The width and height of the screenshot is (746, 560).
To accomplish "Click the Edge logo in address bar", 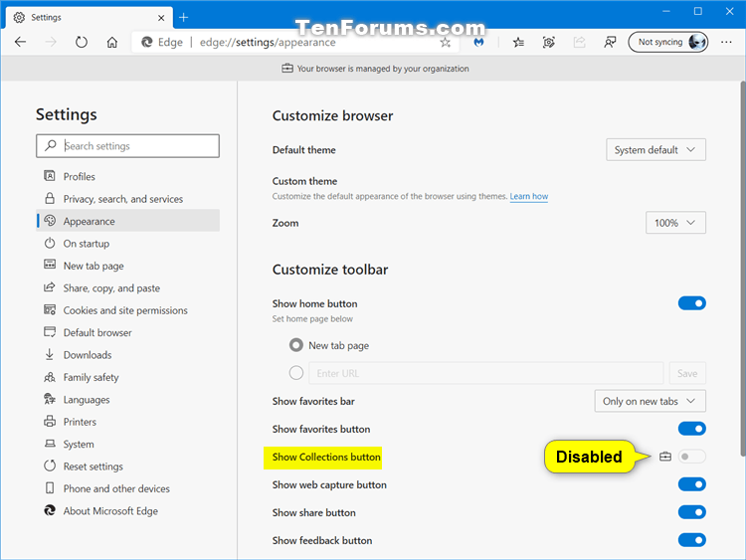I will tap(147, 43).
